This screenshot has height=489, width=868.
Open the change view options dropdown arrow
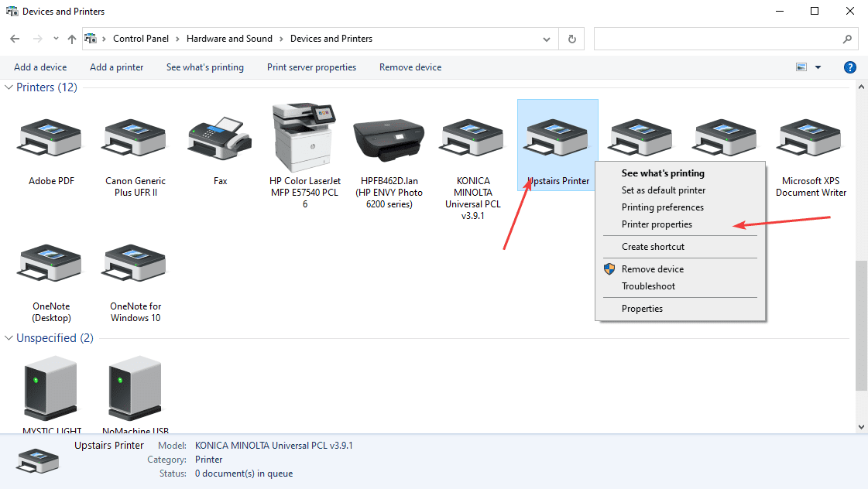click(x=818, y=67)
